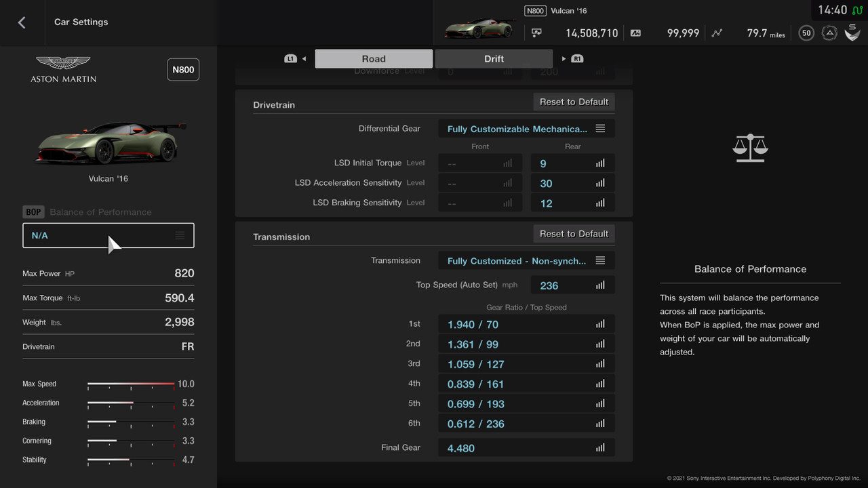Adjust Top Speed Auto Set value 236
Screen dimensions: 868x488
tap(573, 285)
